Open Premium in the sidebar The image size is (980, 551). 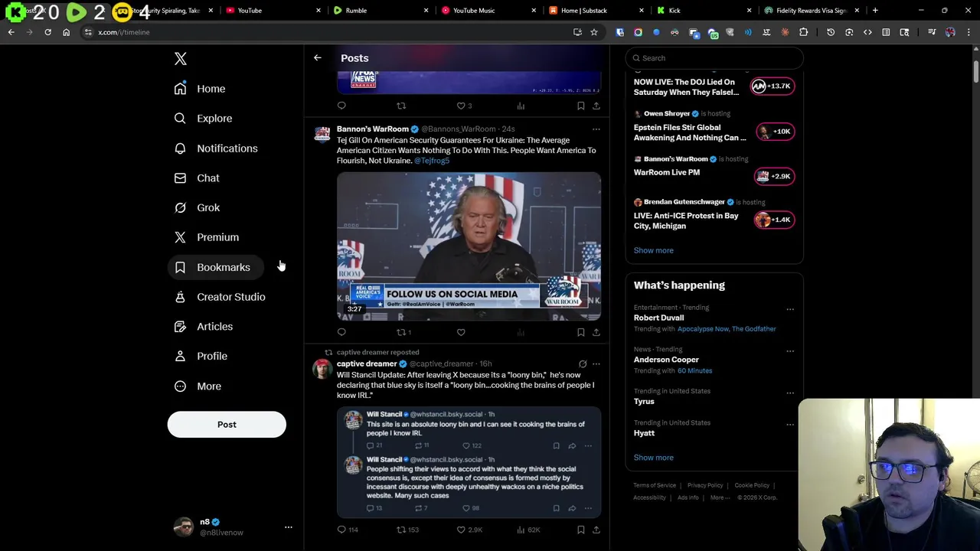click(x=207, y=237)
